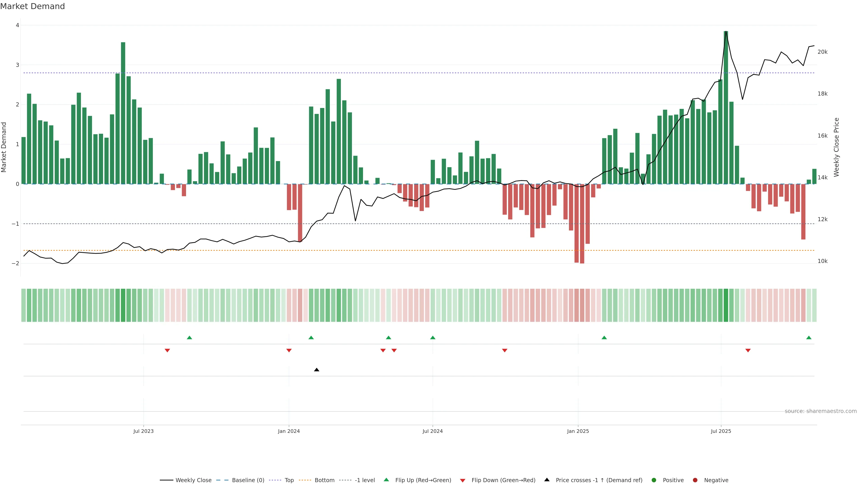The width and height of the screenshot is (868, 488).
Task: Toggle the Top level legend entry
Action: tap(289, 480)
